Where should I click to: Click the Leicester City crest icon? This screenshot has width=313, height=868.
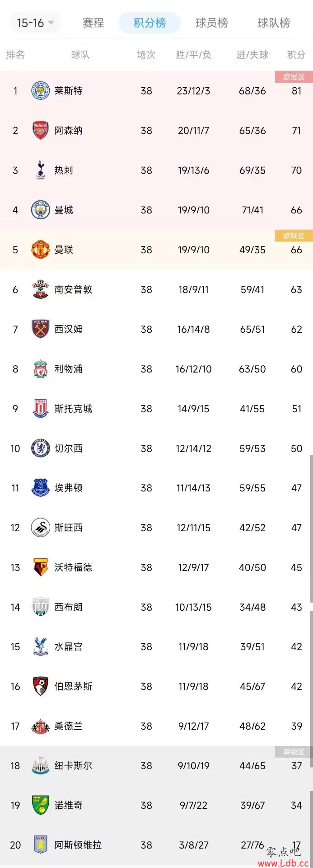[x=40, y=91]
